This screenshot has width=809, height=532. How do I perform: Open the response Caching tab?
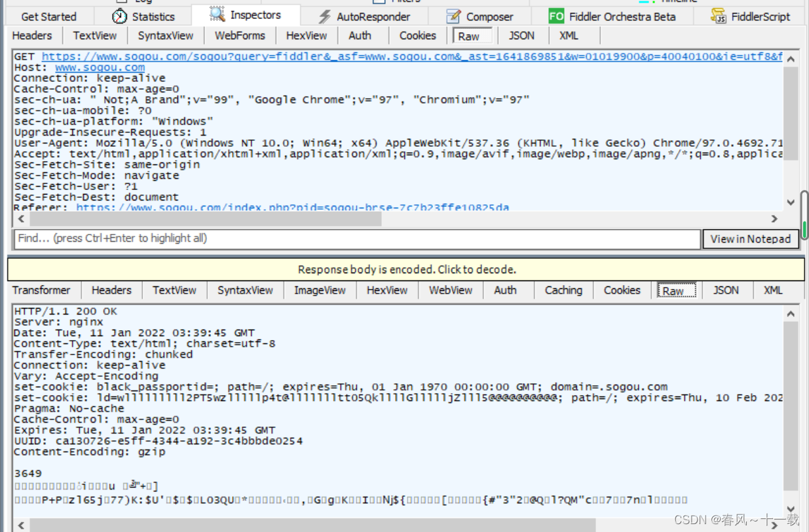pyautogui.click(x=563, y=290)
